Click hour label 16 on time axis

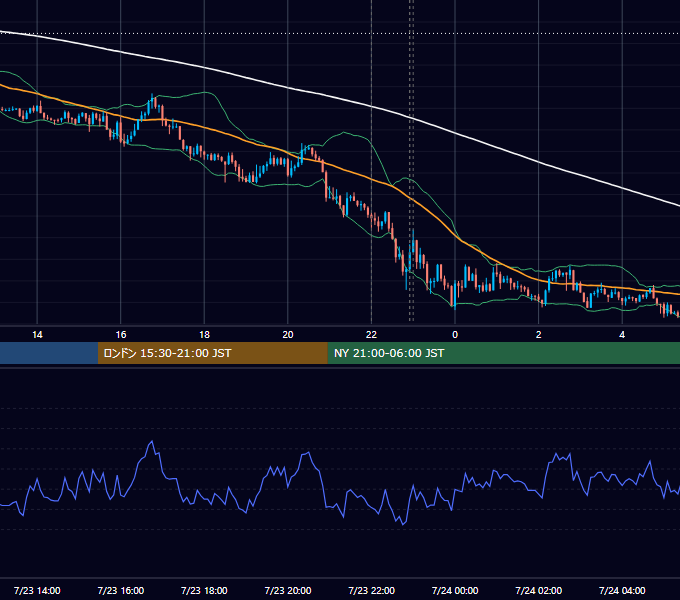[x=121, y=335]
